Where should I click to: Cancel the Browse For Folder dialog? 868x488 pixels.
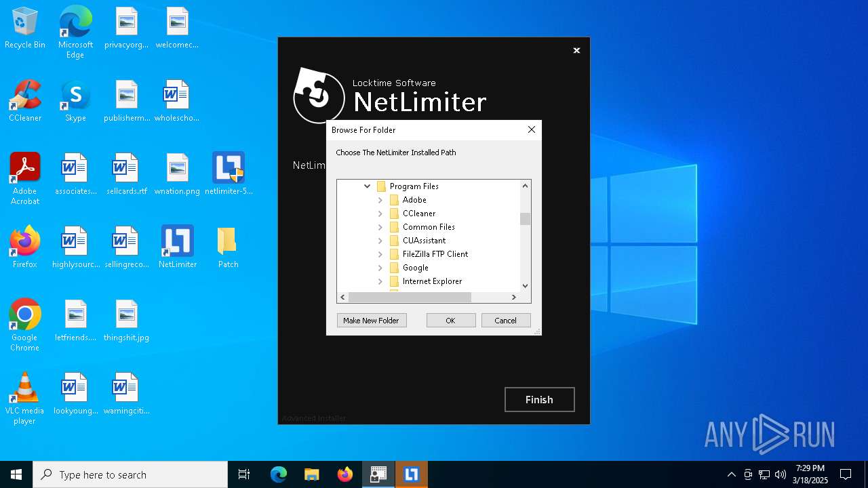click(x=506, y=321)
